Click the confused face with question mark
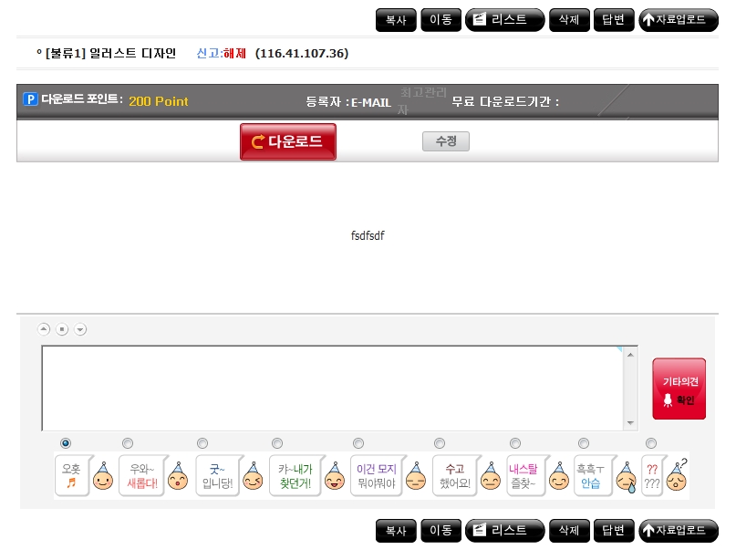This screenshot has width=736, height=560. (678, 475)
